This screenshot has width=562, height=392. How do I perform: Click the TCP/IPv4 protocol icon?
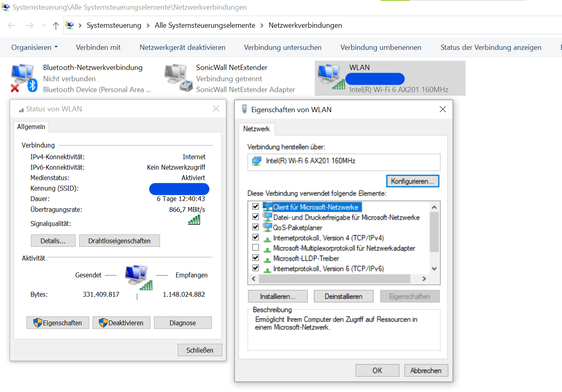tap(267, 239)
